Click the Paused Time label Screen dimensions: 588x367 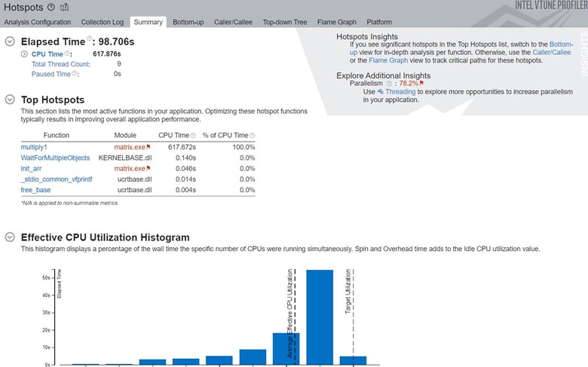[51, 74]
